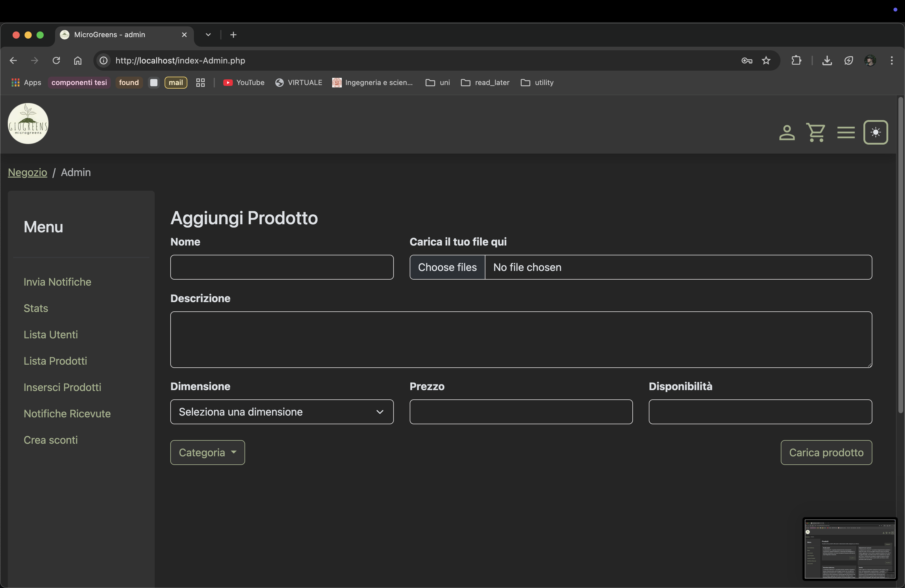The image size is (905, 588).
Task: Bookmark page with the star icon
Action: (x=766, y=60)
